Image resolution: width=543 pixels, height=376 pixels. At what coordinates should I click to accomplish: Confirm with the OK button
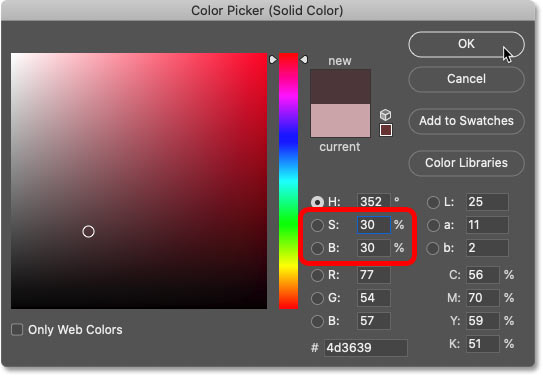point(466,44)
